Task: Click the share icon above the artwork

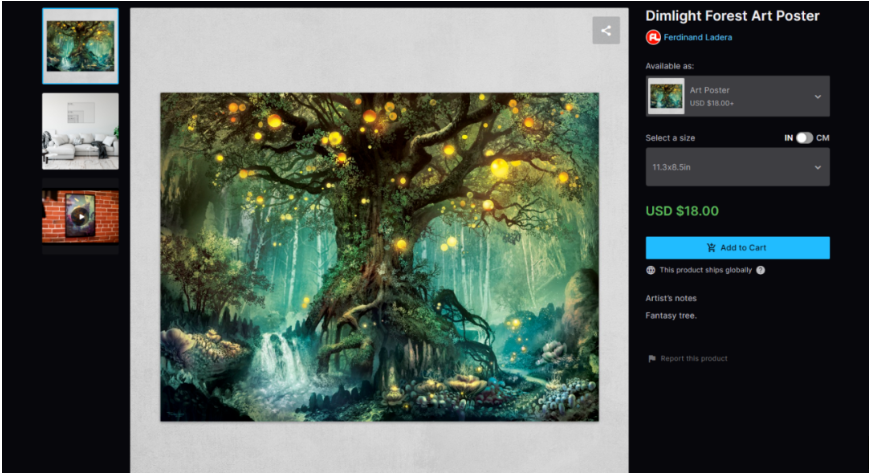Action: 605,30
